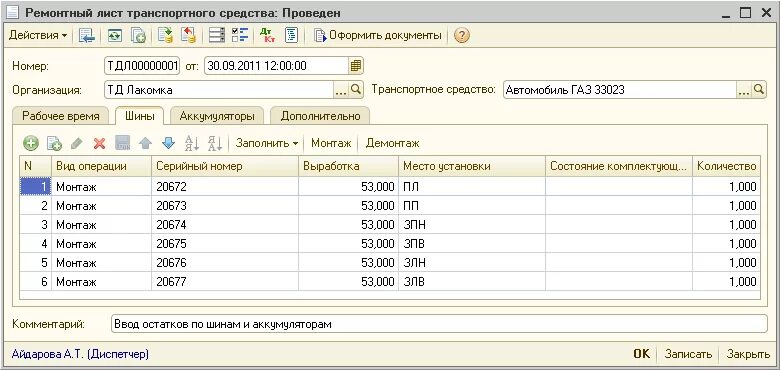Click the Комментарий input field
This screenshot has width=780, height=370.
[x=439, y=324]
